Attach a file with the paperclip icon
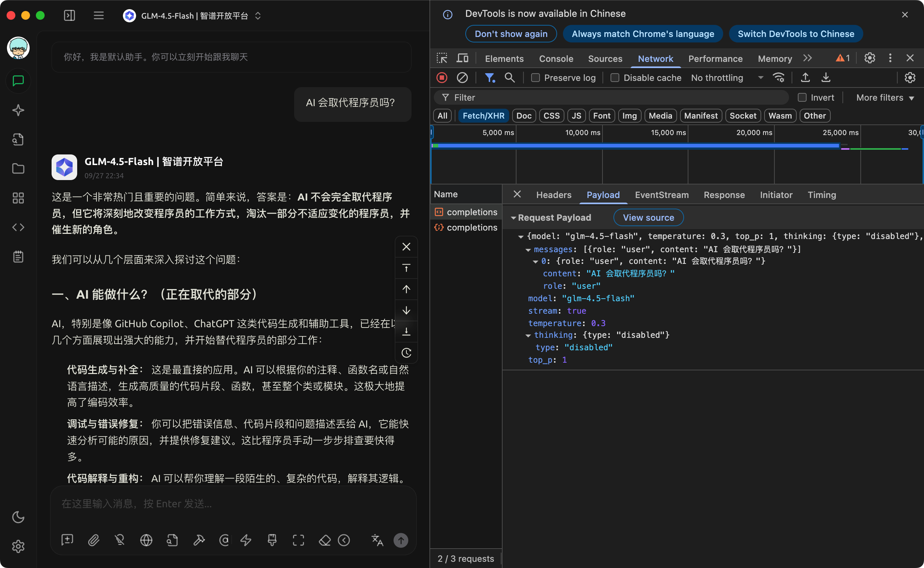Screen dimensions: 924x568 point(94,540)
